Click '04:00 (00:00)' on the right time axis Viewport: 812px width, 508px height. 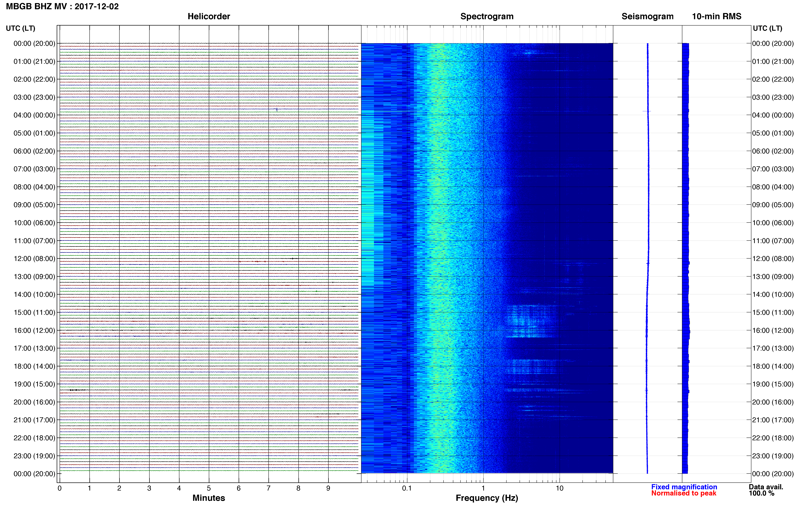[773, 115]
